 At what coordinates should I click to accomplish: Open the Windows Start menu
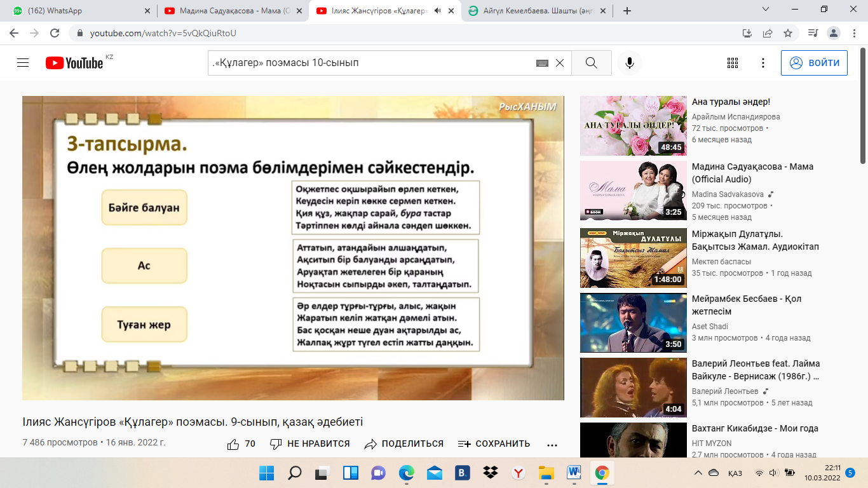pos(266,473)
